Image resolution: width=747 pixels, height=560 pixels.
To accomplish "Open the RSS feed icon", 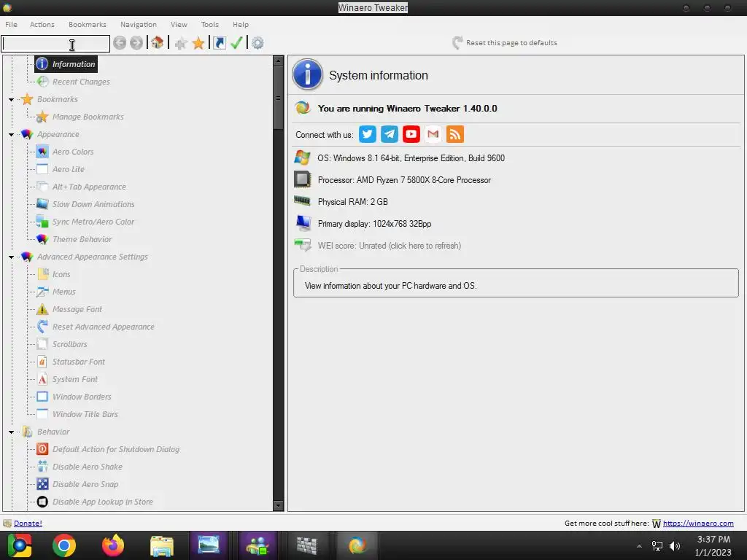I will point(455,134).
